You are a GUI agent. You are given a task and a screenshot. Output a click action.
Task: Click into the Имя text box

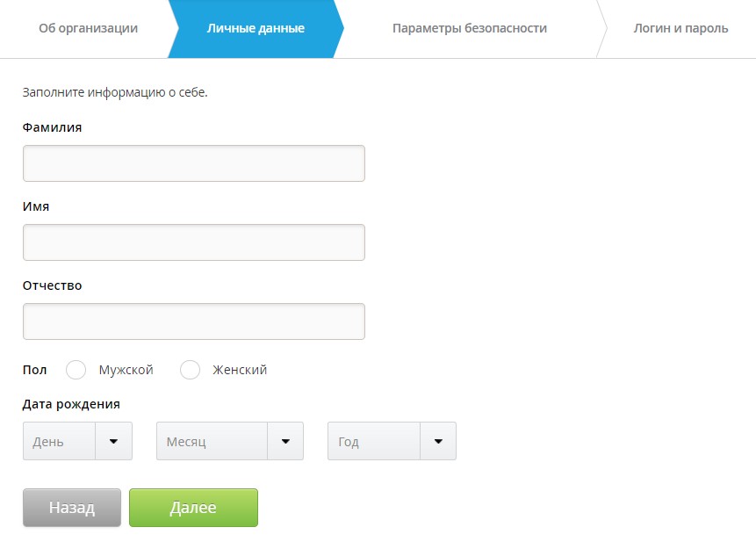[x=194, y=242]
